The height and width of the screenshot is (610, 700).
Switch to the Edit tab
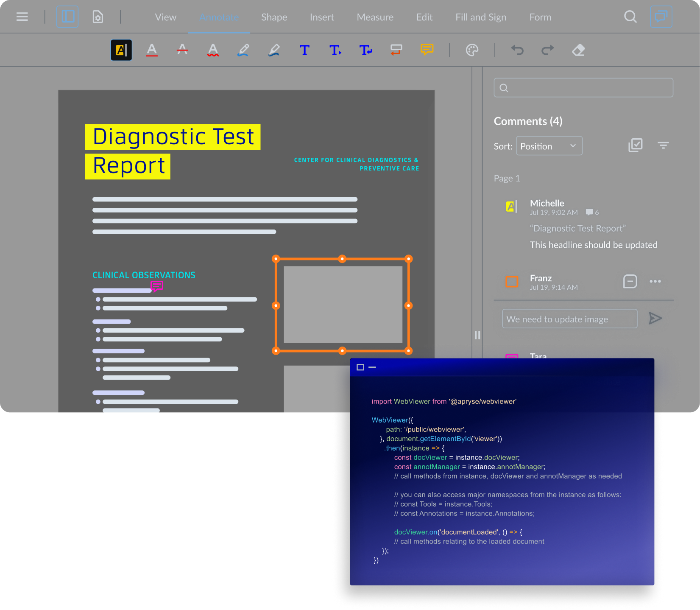click(x=424, y=17)
